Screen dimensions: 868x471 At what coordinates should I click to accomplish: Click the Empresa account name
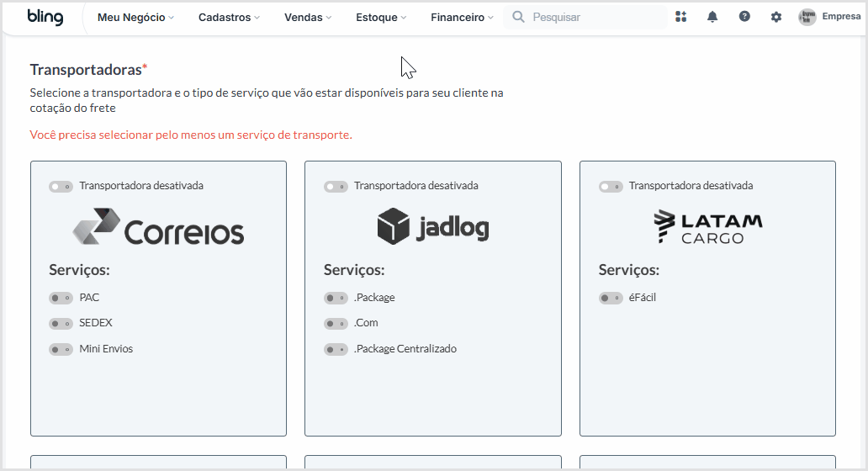(x=841, y=17)
